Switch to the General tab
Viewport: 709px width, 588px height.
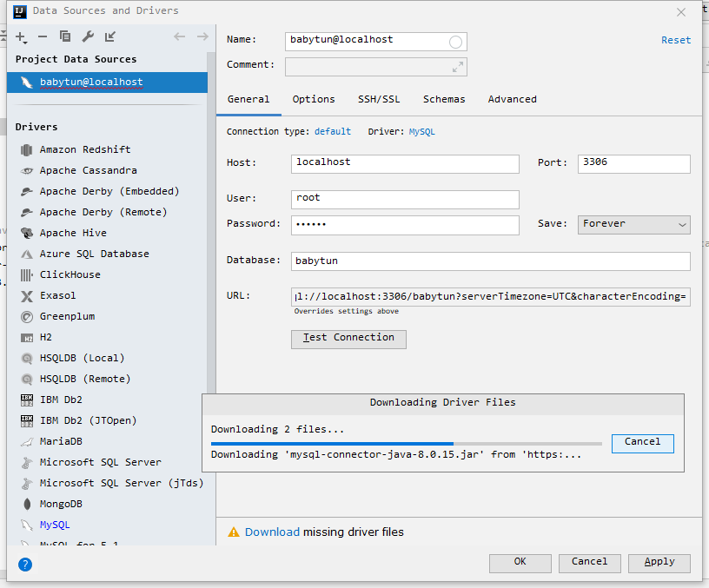tap(248, 99)
